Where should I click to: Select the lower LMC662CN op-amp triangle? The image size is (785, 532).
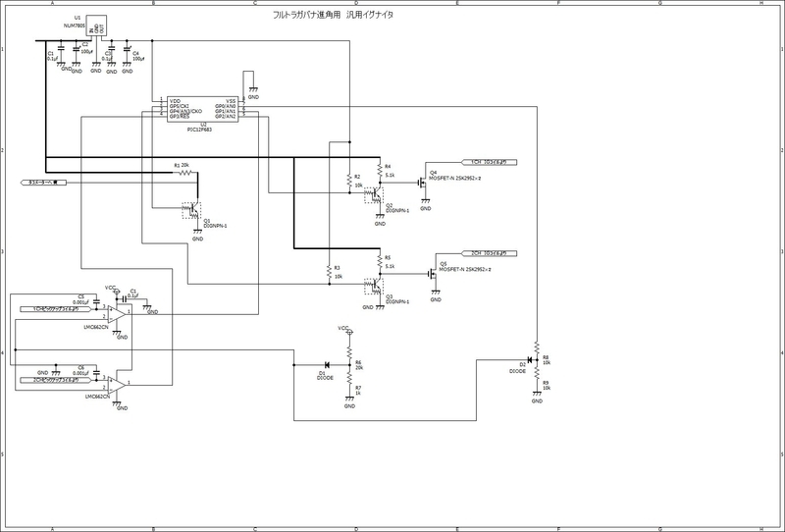coord(117,385)
